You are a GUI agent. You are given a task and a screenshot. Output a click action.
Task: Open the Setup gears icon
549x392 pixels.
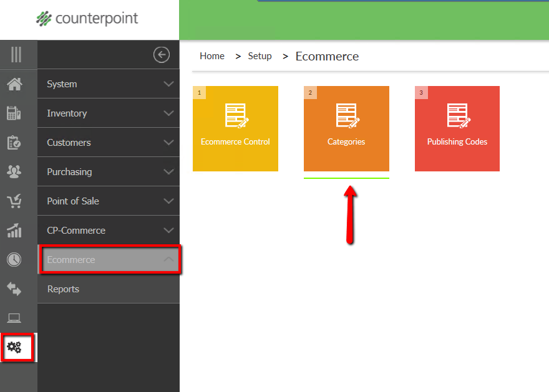(x=14, y=347)
